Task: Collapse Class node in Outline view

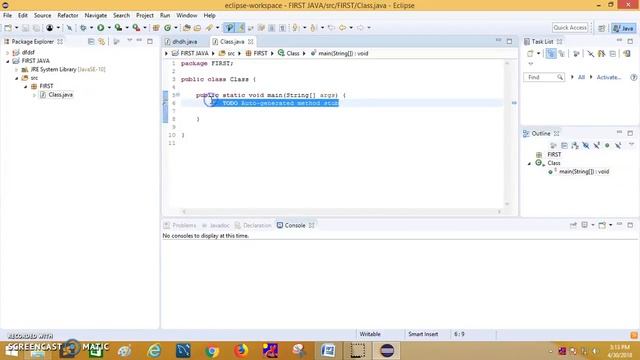Action: pos(529,163)
